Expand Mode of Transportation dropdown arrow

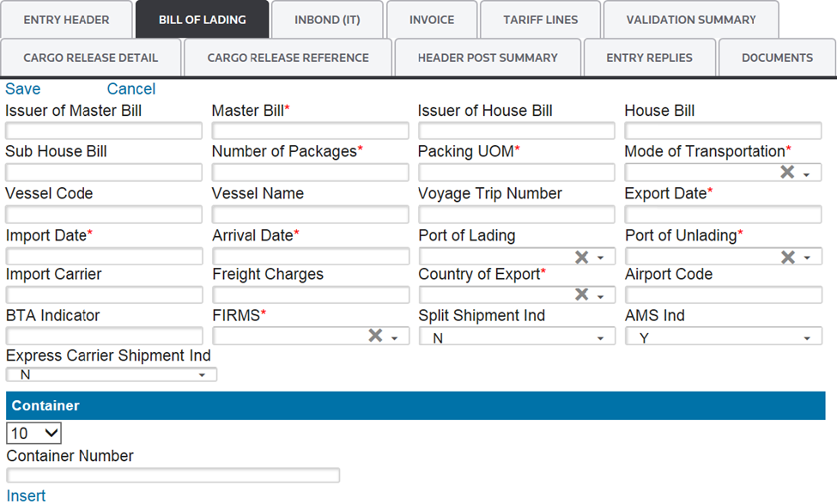click(x=807, y=174)
